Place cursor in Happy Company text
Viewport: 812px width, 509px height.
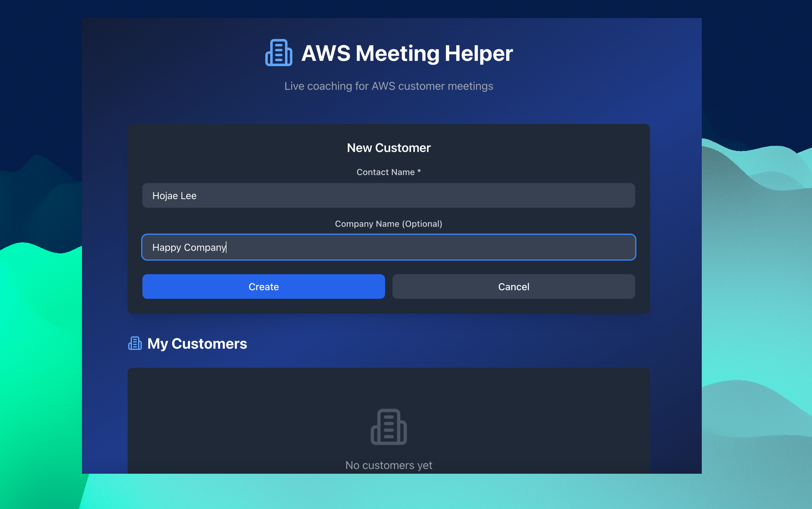pyautogui.click(x=189, y=247)
